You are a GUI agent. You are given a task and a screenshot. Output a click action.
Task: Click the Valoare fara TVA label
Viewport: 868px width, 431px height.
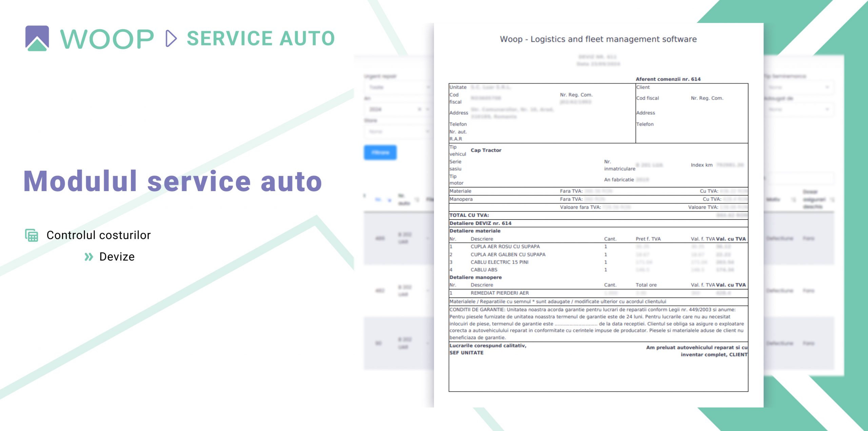tap(580, 207)
